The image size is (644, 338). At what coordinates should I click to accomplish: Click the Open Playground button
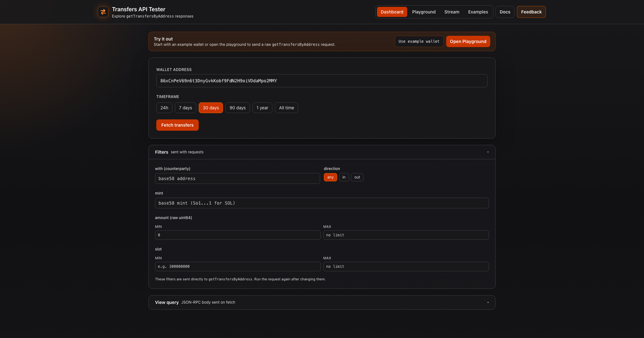[x=468, y=41]
